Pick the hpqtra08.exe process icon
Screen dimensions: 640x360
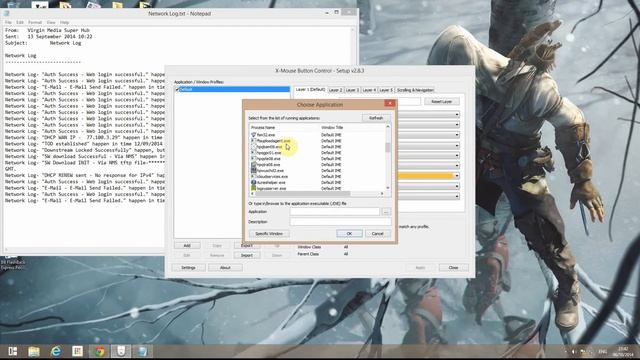(253, 164)
